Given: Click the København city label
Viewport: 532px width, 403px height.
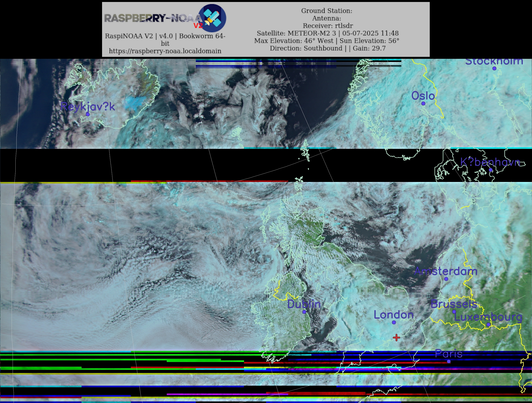Looking at the screenshot, I should coord(490,162).
